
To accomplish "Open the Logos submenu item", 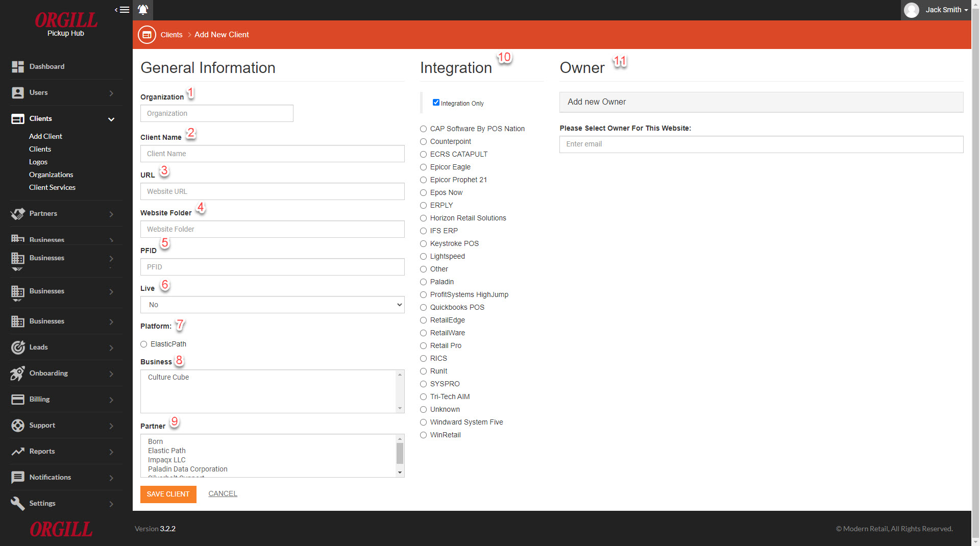I will [x=38, y=162].
